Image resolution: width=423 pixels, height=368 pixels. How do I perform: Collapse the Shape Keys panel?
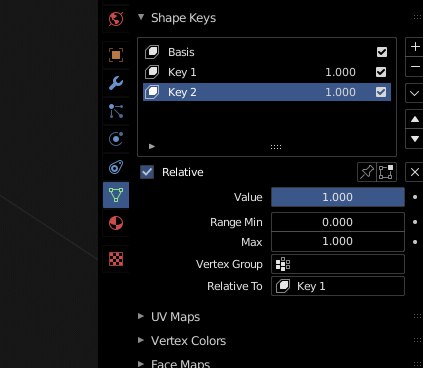pyautogui.click(x=141, y=17)
